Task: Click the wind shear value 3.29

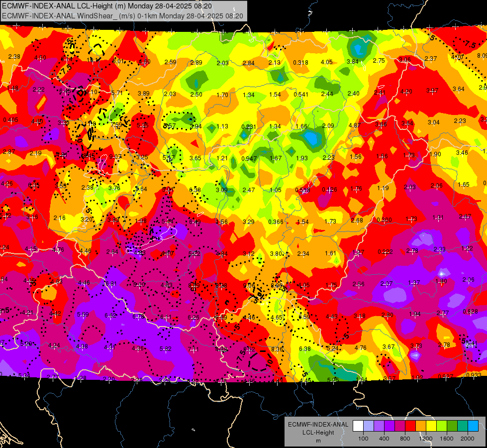Action: click(x=248, y=222)
